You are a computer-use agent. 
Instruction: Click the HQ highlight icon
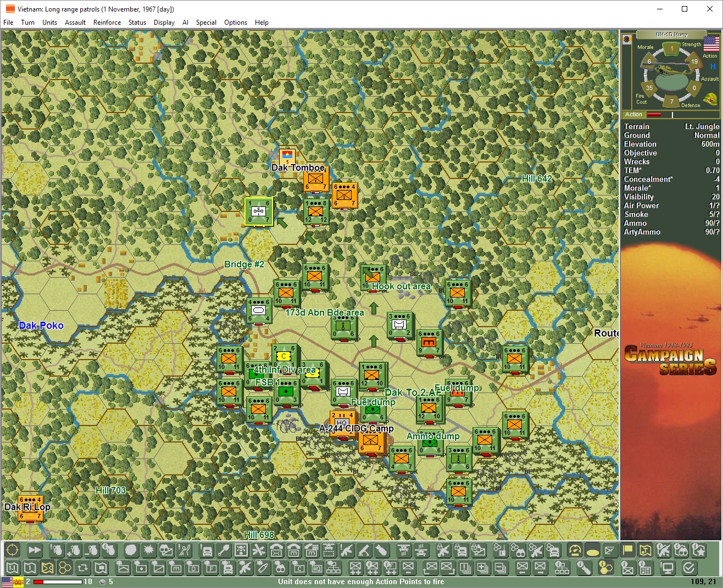[316, 567]
